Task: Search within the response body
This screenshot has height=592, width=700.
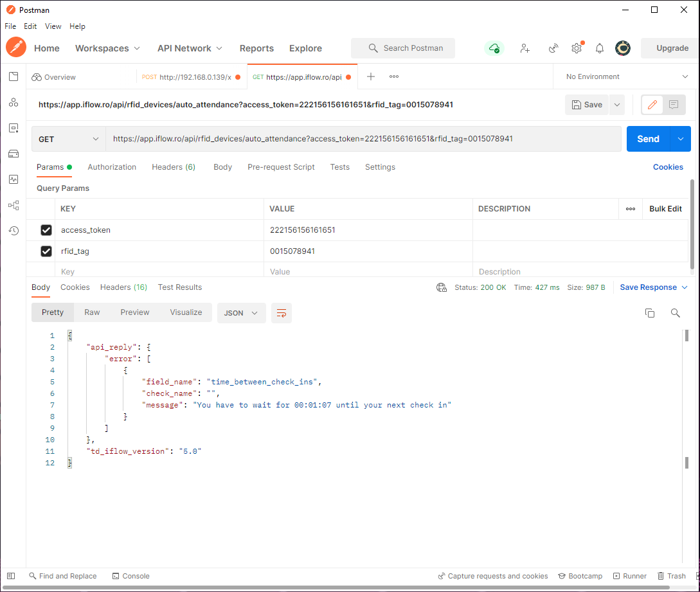Action: (x=676, y=313)
